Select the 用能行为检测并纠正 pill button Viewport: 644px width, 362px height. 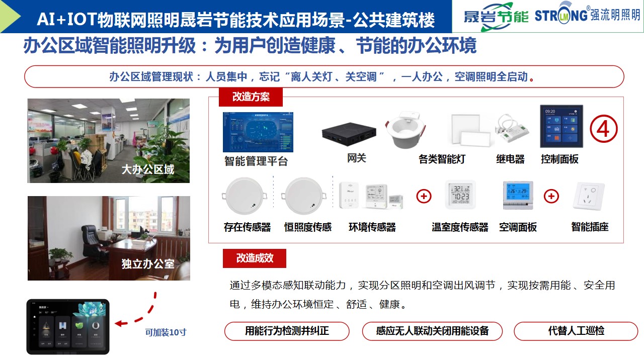coord(287,331)
